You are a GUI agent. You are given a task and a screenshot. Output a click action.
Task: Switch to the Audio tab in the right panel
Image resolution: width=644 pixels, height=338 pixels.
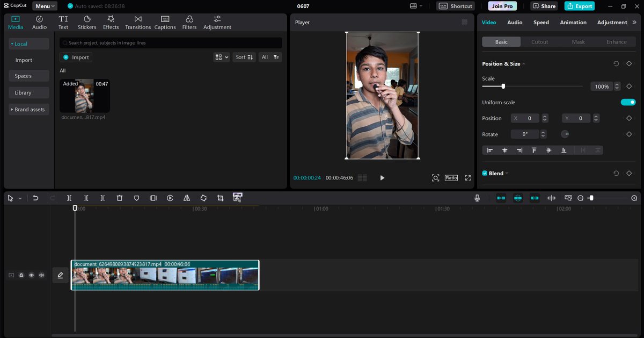[x=515, y=22]
